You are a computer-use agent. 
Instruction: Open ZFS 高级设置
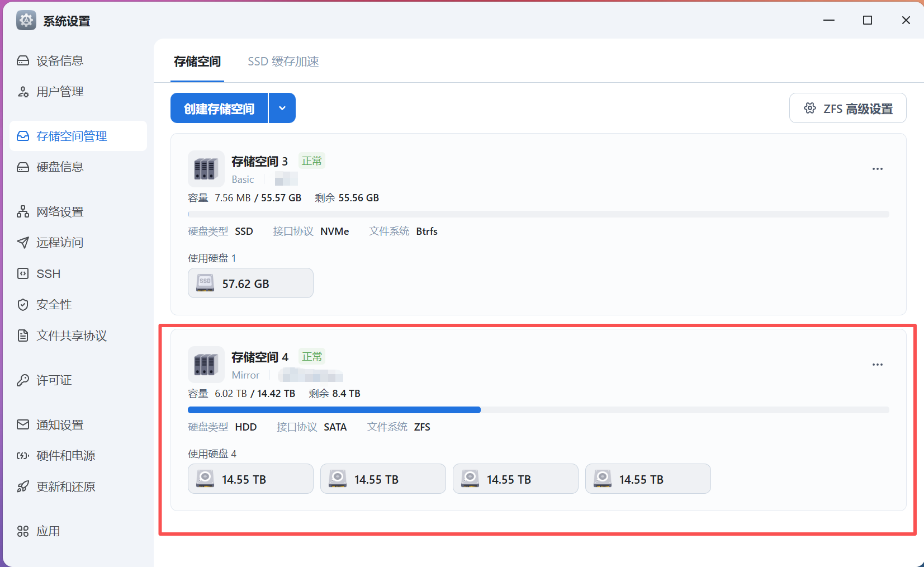[848, 108]
